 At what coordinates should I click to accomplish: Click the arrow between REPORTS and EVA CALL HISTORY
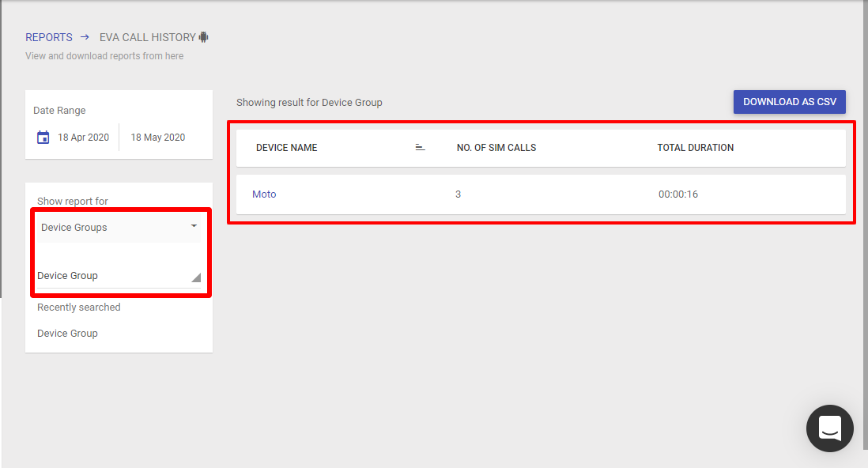(85, 37)
